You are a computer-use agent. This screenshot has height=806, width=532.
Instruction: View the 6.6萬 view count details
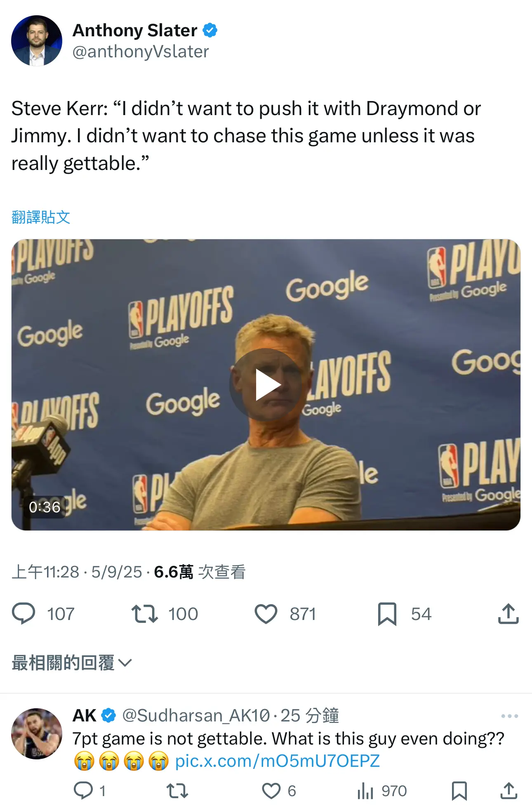pos(200,572)
